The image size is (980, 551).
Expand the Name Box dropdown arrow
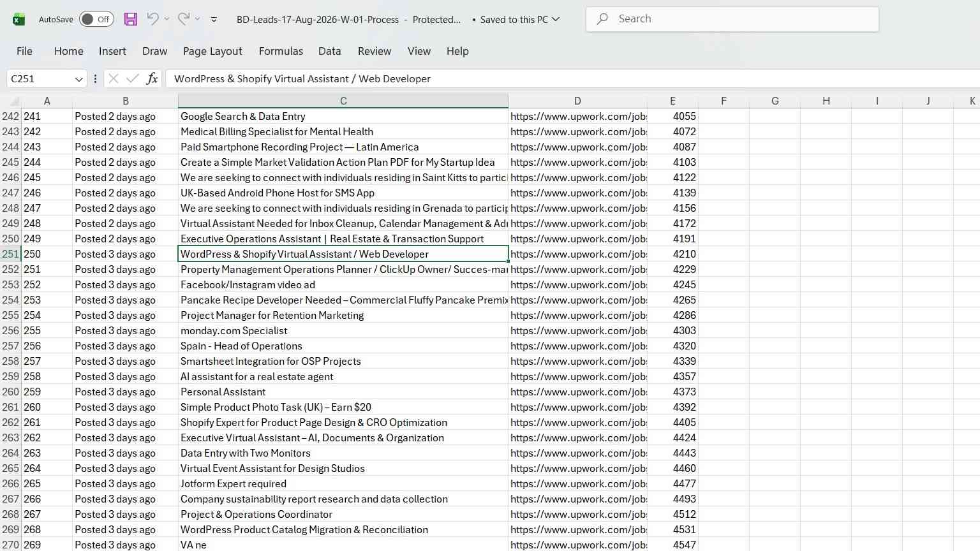(79, 79)
